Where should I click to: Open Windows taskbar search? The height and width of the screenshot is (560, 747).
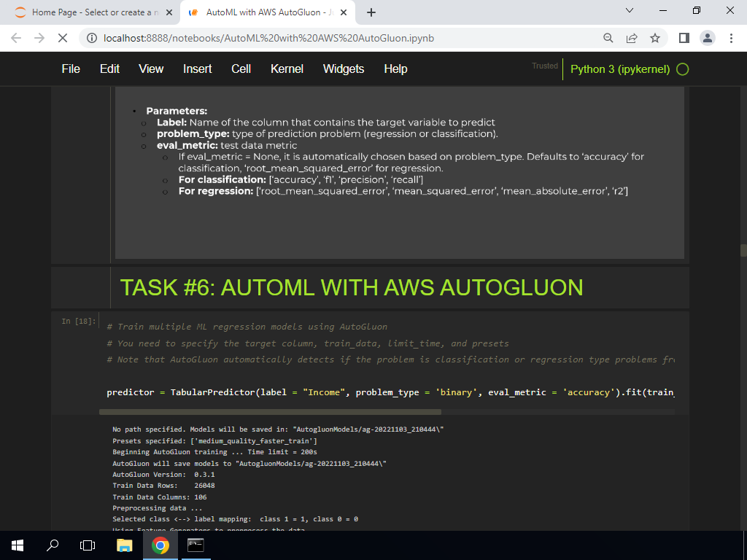(53, 545)
